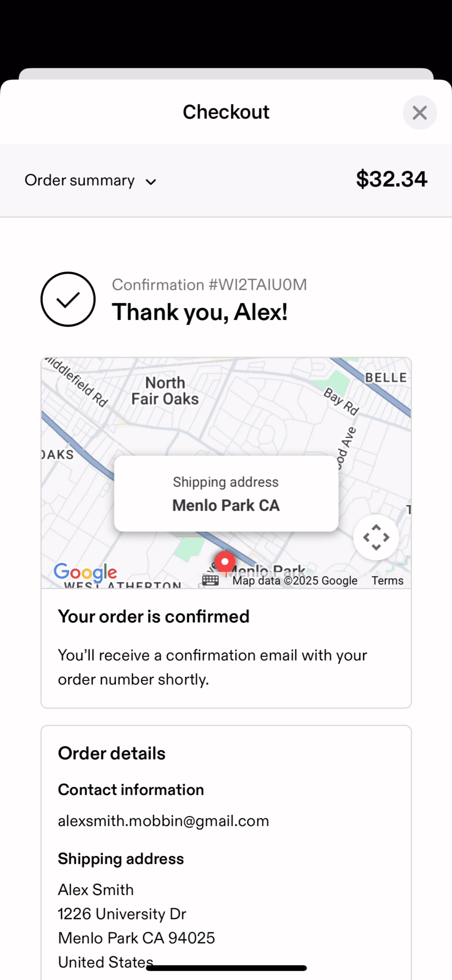Click the Google logo on the map

coord(85,572)
